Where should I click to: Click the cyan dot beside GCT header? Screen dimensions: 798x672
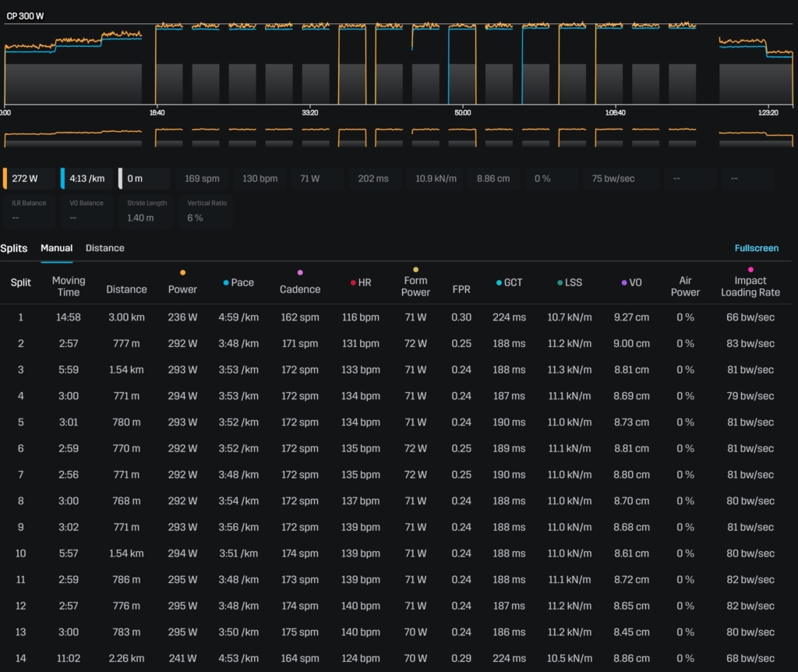coord(499,283)
